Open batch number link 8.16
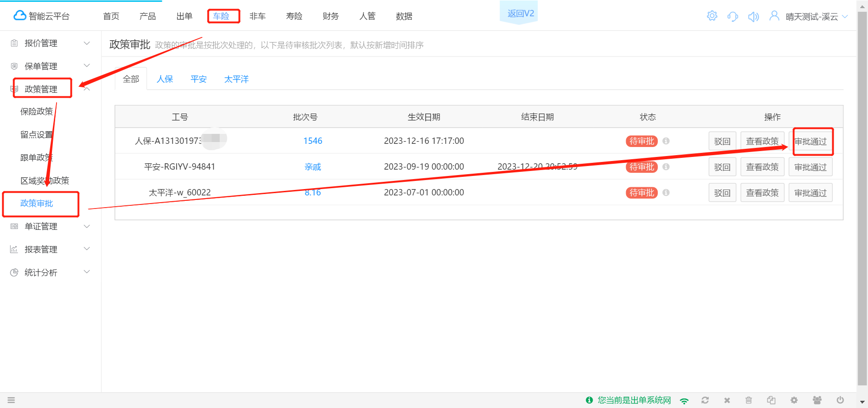The image size is (868, 408). pos(313,192)
